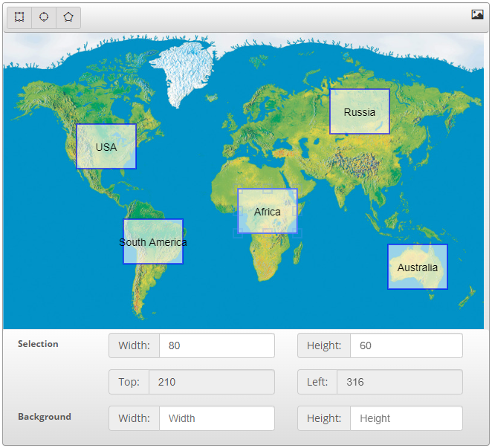Screen dimensions: 492x448
Task: Focus the Background Width input
Action: (x=216, y=418)
